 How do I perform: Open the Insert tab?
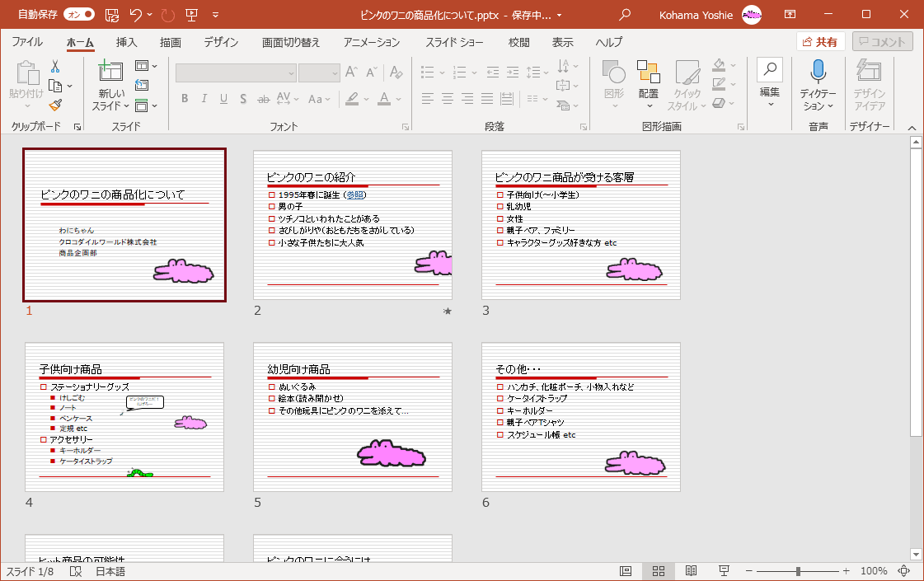coord(126,42)
